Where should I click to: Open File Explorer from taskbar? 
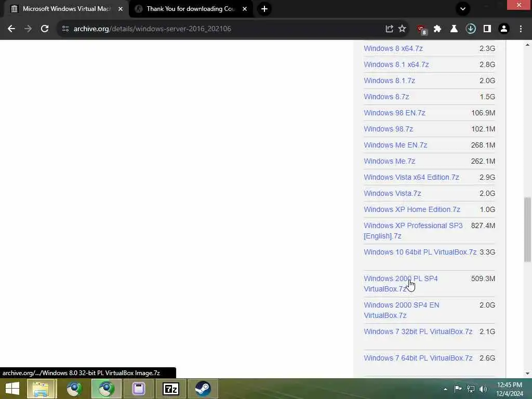click(41, 389)
